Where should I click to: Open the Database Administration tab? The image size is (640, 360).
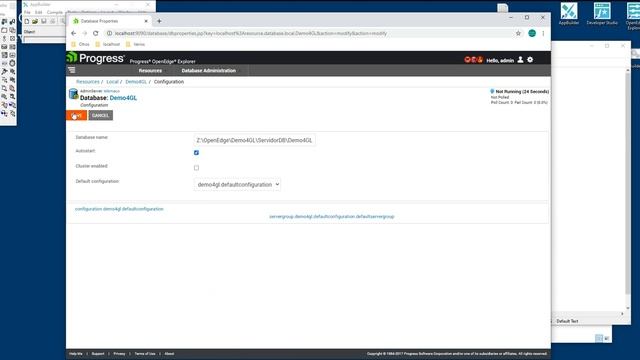click(x=209, y=71)
